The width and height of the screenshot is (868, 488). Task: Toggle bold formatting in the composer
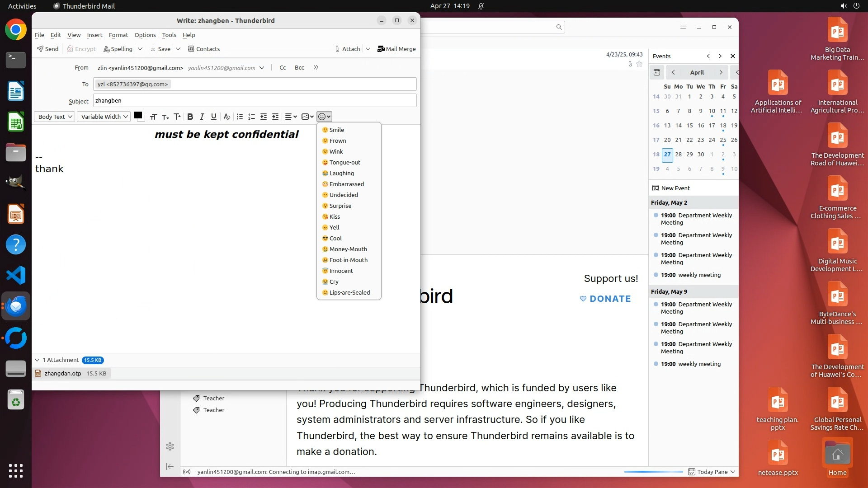click(x=190, y=117)
